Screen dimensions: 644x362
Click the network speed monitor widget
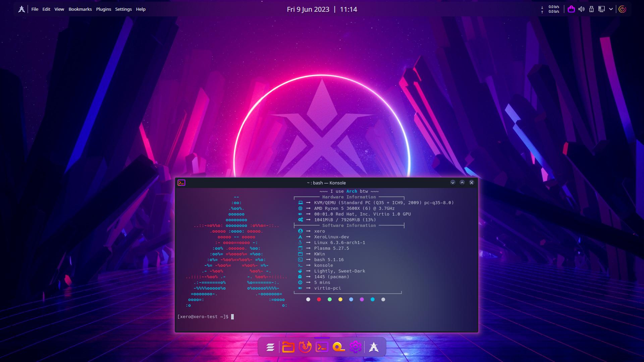pos(550,9)
